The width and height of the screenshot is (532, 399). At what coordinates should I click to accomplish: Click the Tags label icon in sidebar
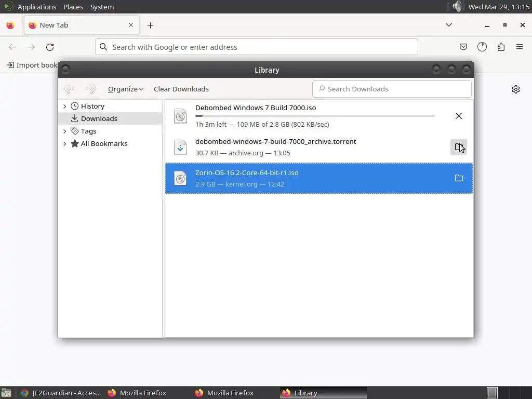click(x=75, y=131)
